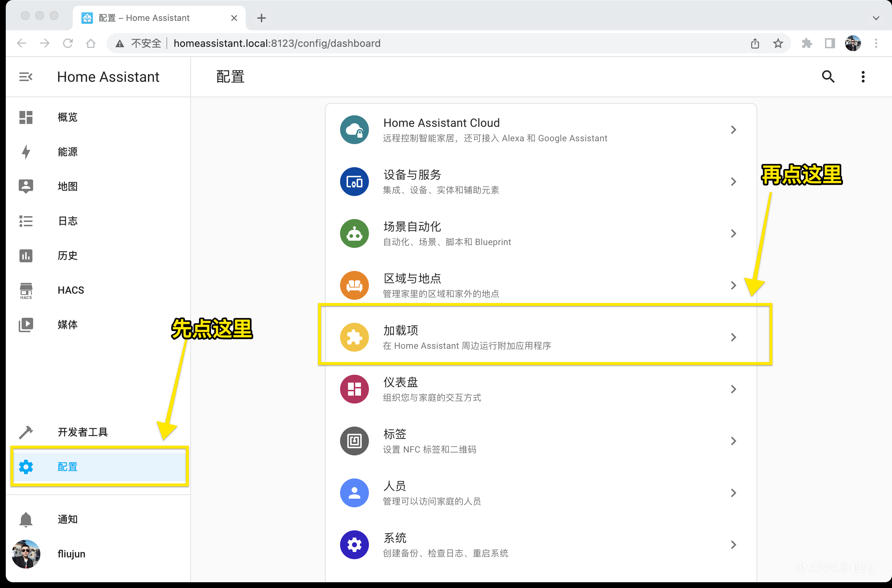Click the developer tools hammer icon
Viewport: 892px width, 588px height.
tap(26, 432)
